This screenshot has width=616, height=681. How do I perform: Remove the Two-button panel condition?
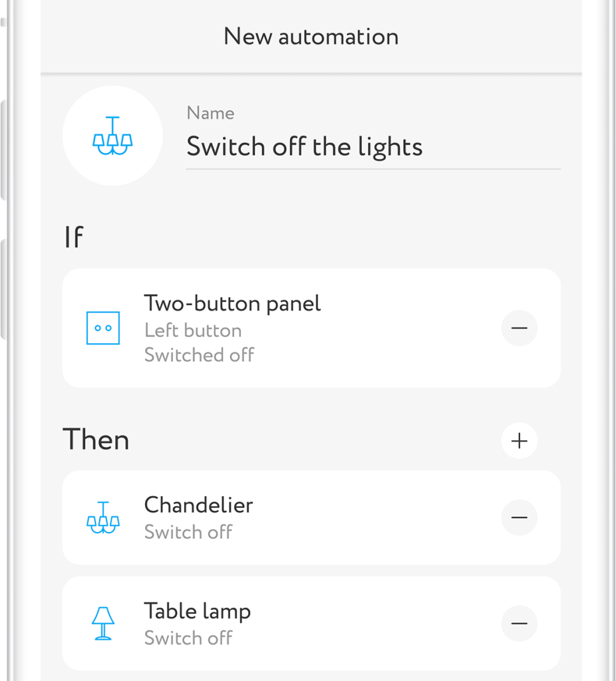coord(519,328)
